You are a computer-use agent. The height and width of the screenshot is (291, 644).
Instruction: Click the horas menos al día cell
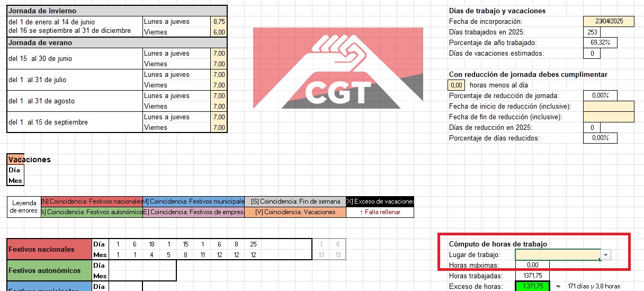[457, 85]
